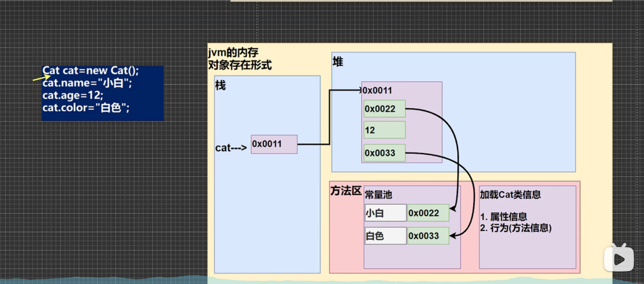Viewport: 644px width, 284px height.
Task: Click the '加载Cat类信息' heading
Action: (x=510, y=194)
